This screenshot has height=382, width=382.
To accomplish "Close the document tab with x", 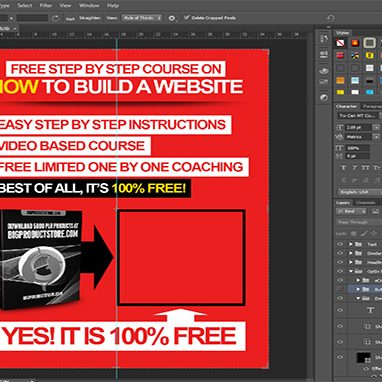I will pos(15,29).
